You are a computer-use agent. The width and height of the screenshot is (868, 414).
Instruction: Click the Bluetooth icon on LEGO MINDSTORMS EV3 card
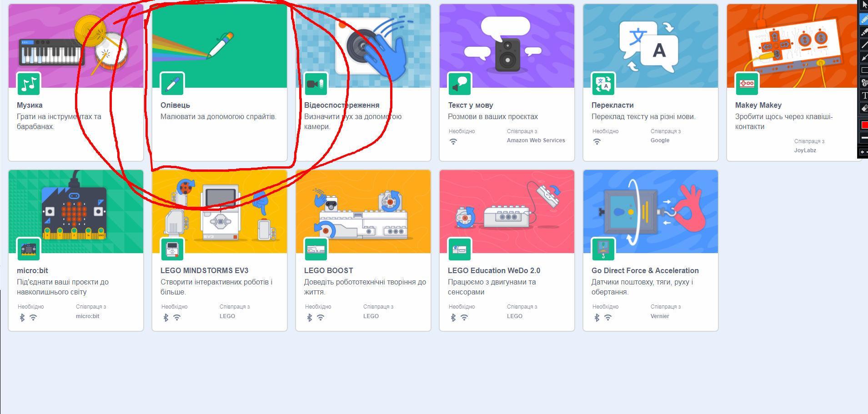pos(166,318)
